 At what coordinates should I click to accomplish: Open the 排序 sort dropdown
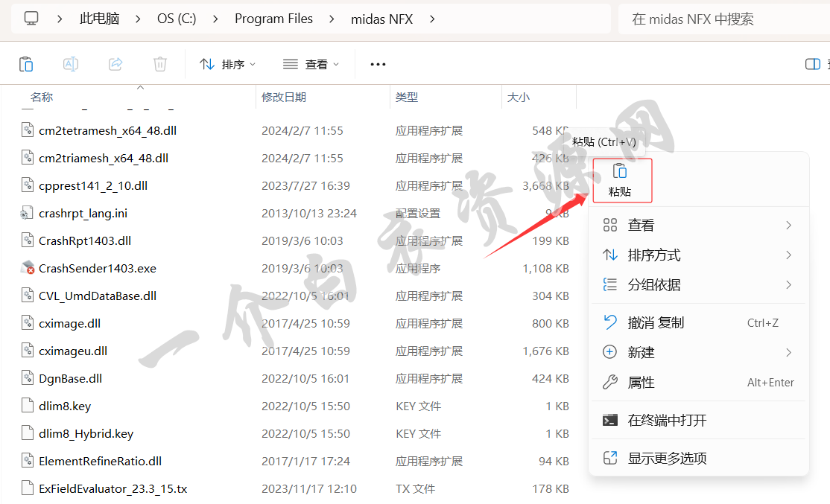tap(227, 64)
